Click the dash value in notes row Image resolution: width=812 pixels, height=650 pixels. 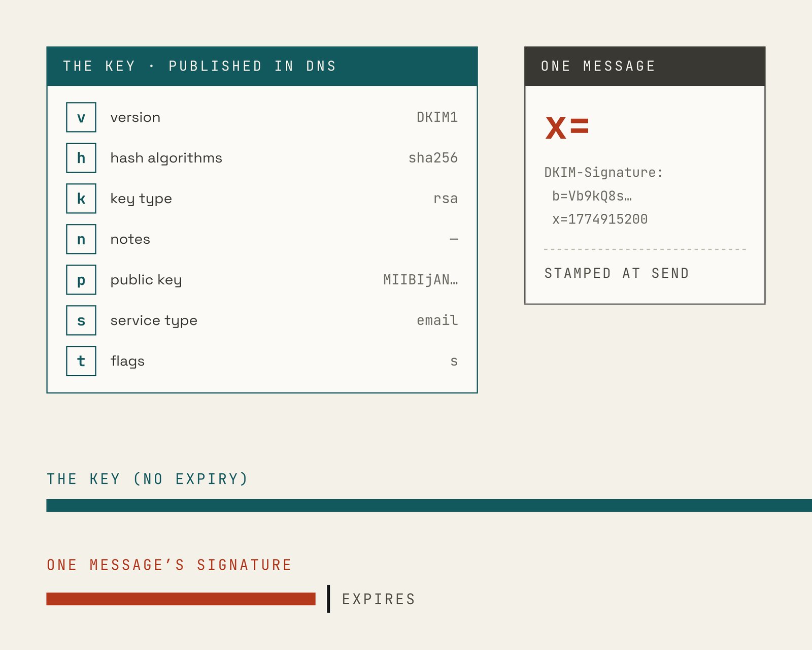click(x=454, y=239)
